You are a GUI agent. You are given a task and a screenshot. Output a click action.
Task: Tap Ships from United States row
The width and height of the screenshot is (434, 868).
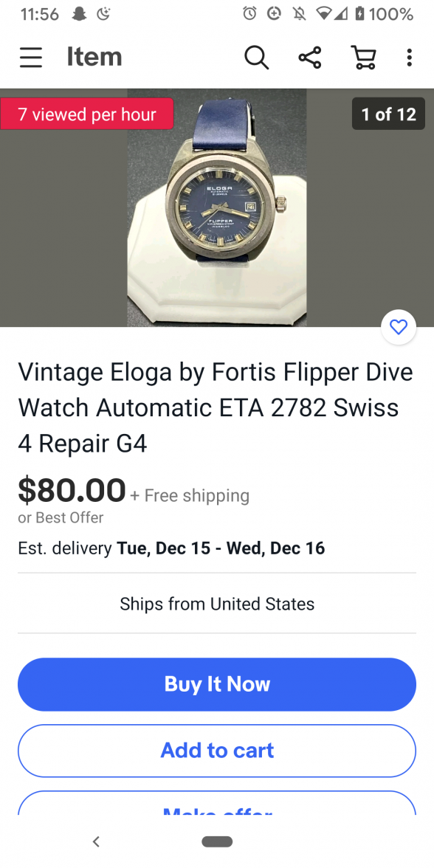pos(217,604)
